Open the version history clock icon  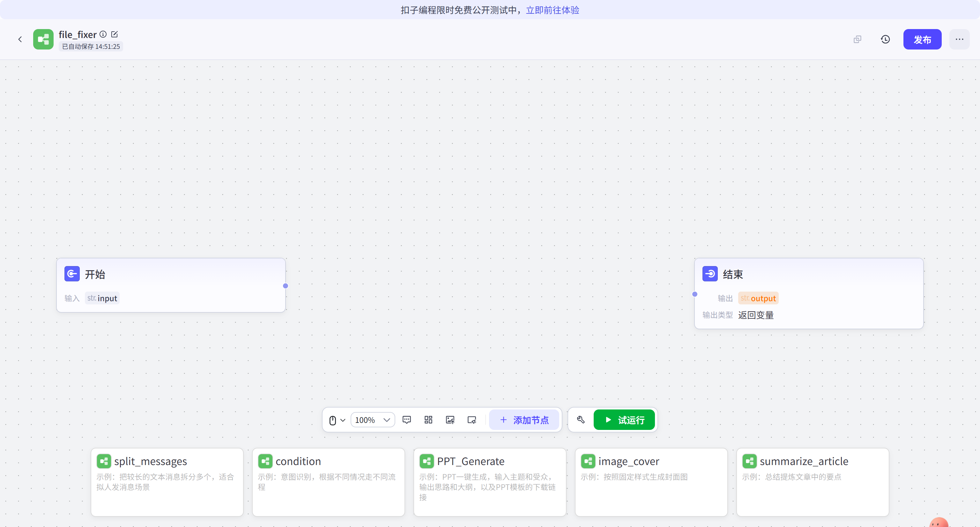tap(885, 39)
